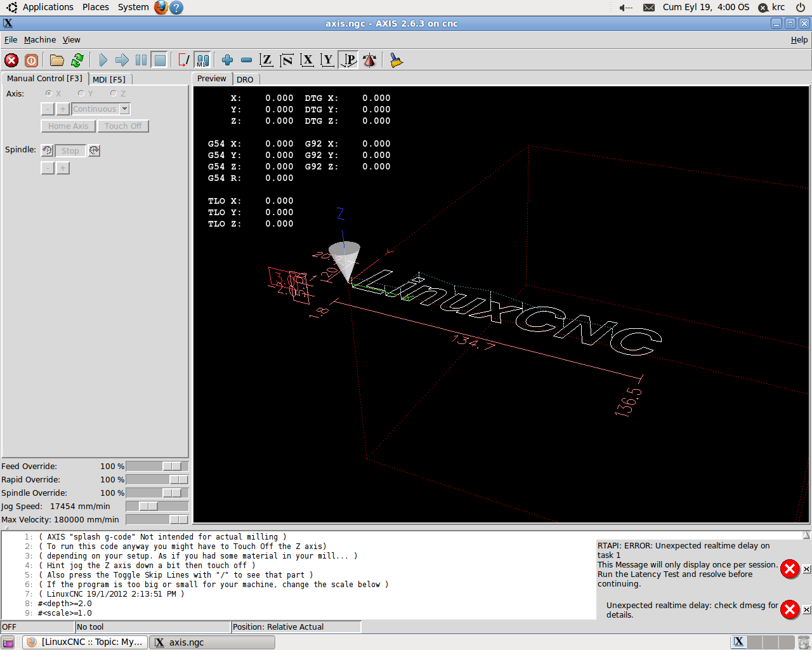Adjust the Rapid Override slider
Viewport: 812px width, 650px height.
[157, 479]
